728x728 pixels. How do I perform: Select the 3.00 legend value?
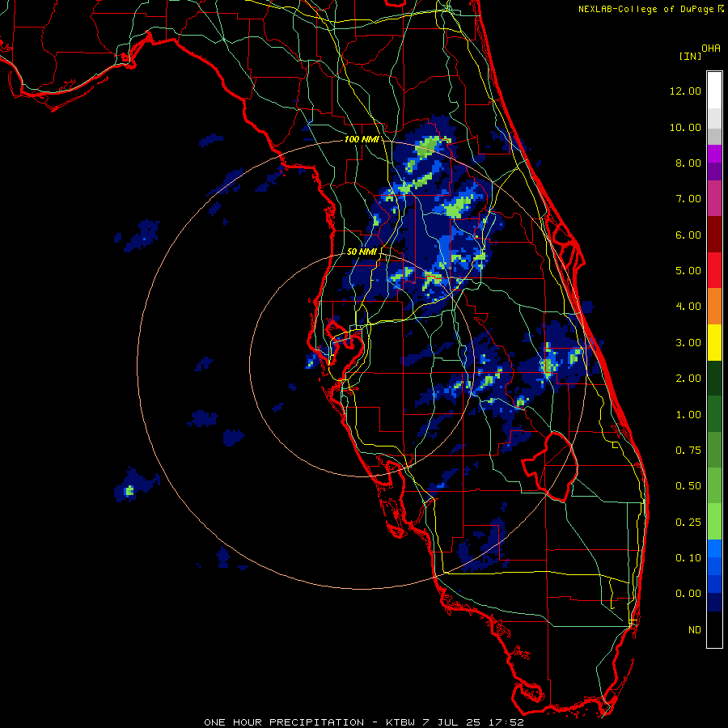click(688, 343)
